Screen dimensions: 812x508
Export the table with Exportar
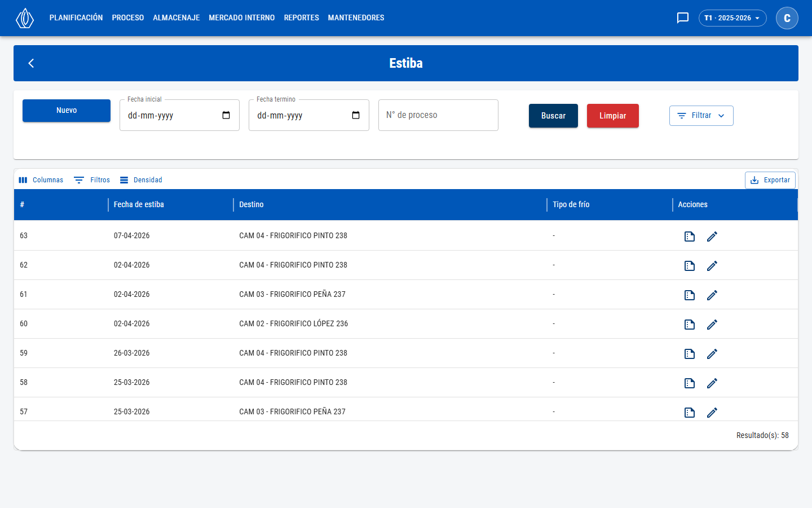pyautogui.click(x=770, y=180)
